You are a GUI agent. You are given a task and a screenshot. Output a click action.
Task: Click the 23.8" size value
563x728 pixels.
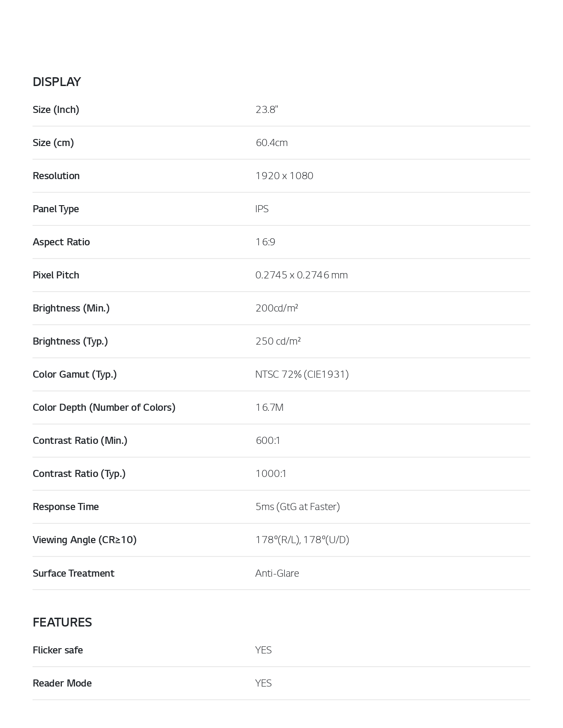[267, 109]
